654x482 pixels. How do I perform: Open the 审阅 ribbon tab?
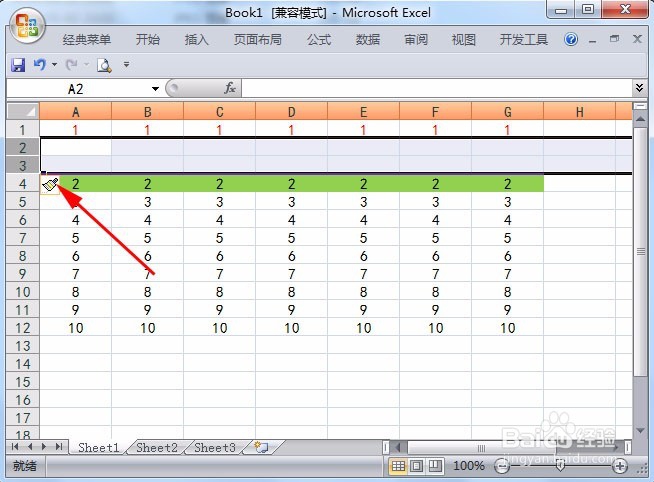(x=416, y=40)
